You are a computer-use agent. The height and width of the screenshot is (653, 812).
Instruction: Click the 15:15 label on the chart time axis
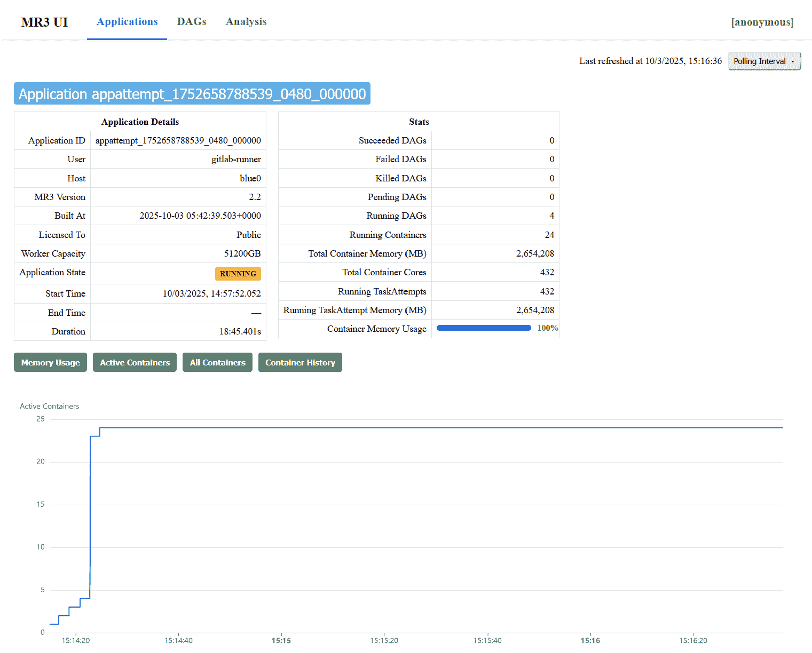click(x=281, y=640)
